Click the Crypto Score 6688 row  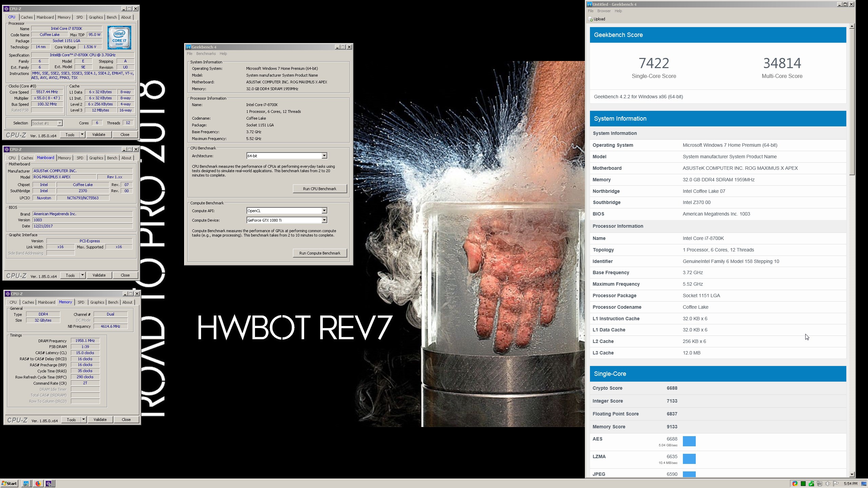coord(718,388)
